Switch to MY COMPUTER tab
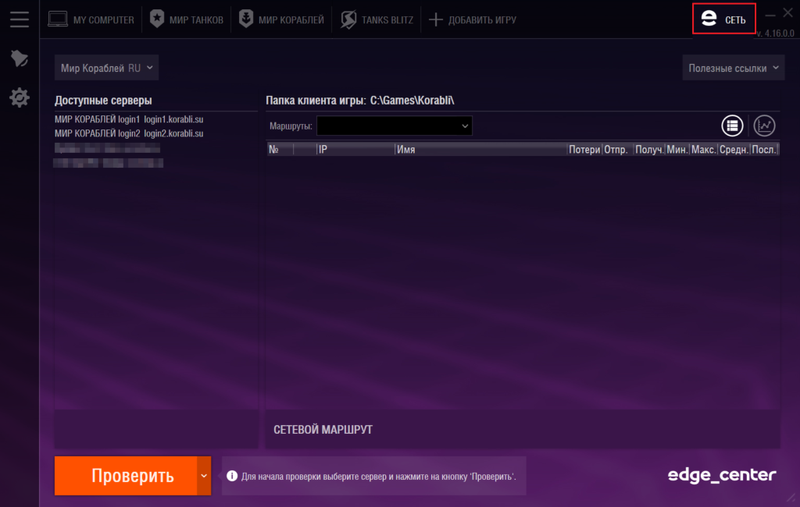The height and width of the screenshot is (507, 800). [x=91, y=19]
